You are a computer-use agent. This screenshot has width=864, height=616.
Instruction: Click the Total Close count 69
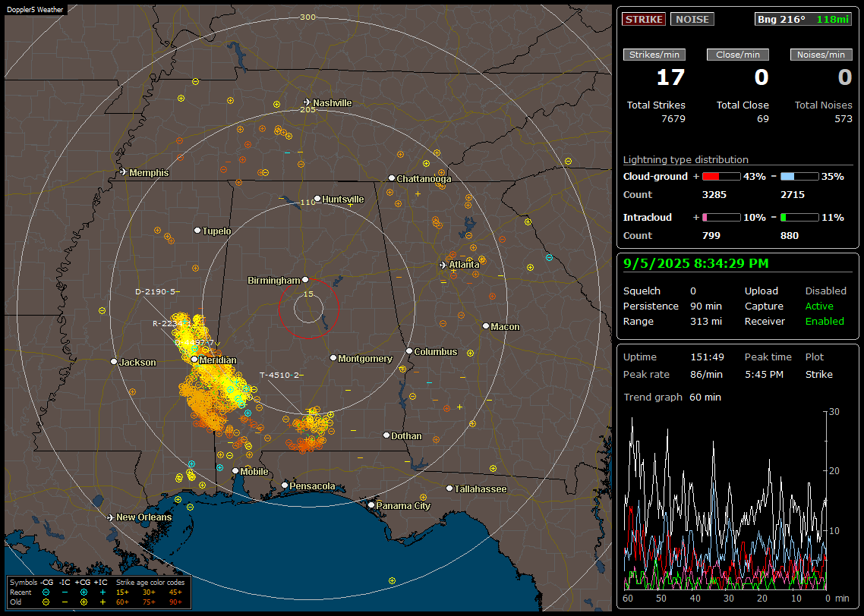(762, 119)
